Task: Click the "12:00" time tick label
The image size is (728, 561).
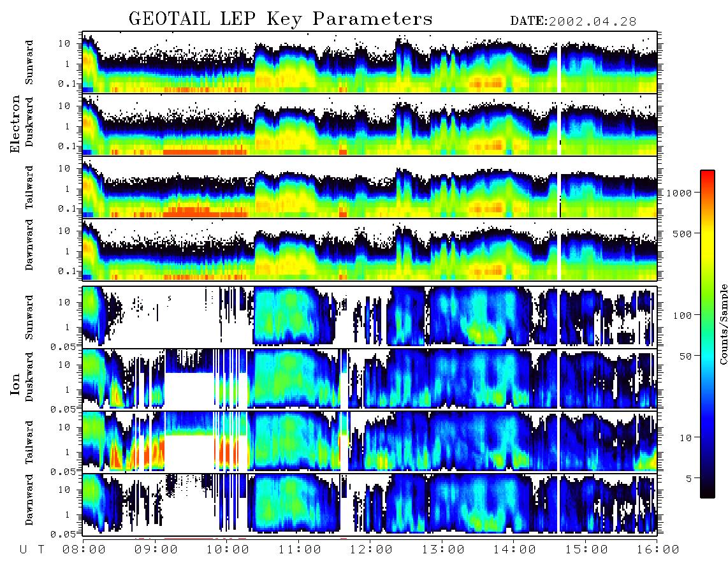Action: 371,550
